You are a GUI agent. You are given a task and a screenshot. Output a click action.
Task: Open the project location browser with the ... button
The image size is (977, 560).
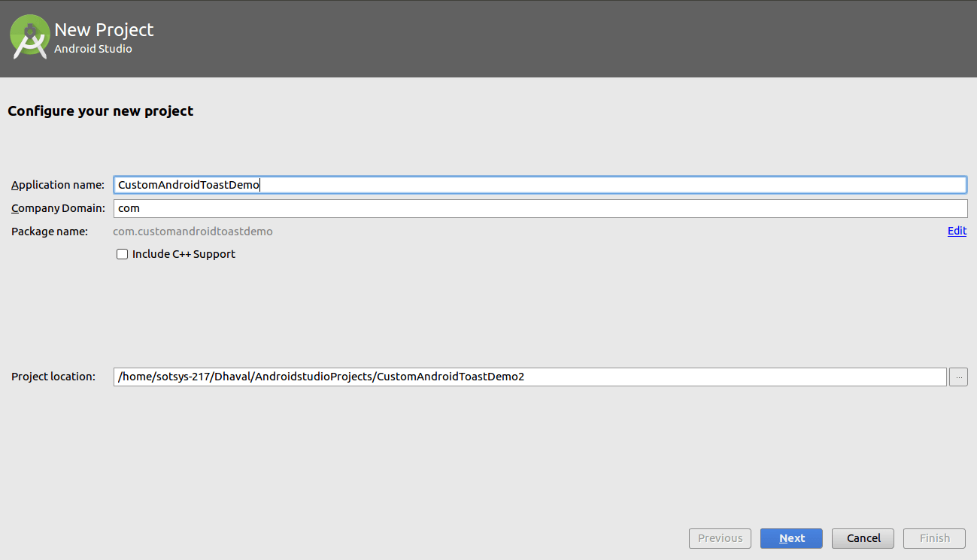point(957,377)
